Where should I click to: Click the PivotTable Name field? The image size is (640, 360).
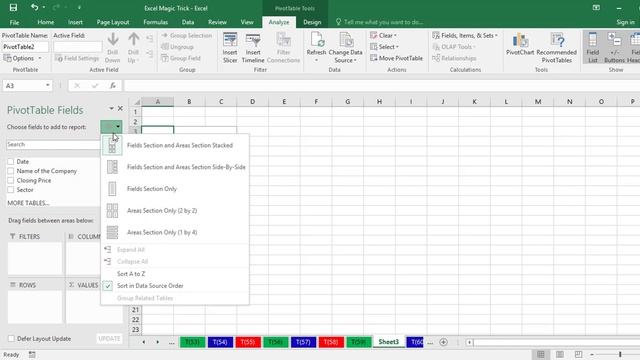click(25, 47)
